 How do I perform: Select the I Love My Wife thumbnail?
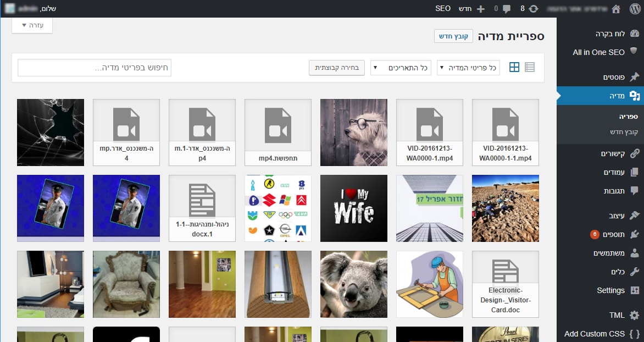pos(354,208)
